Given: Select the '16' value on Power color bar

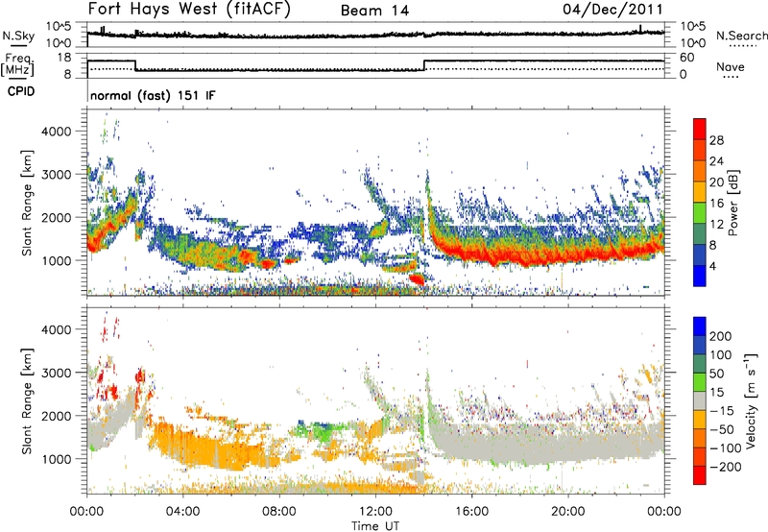Looking at the screenshot, I should [x=716, y=204].
